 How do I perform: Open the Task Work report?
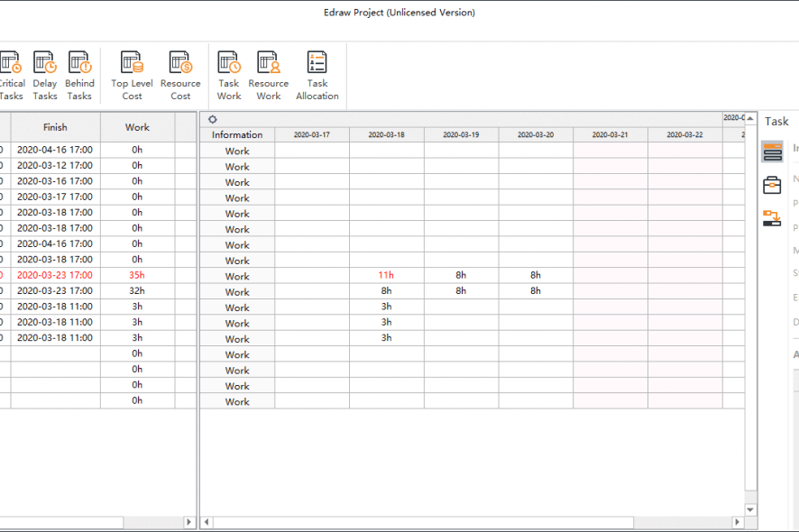click(229, 76)
